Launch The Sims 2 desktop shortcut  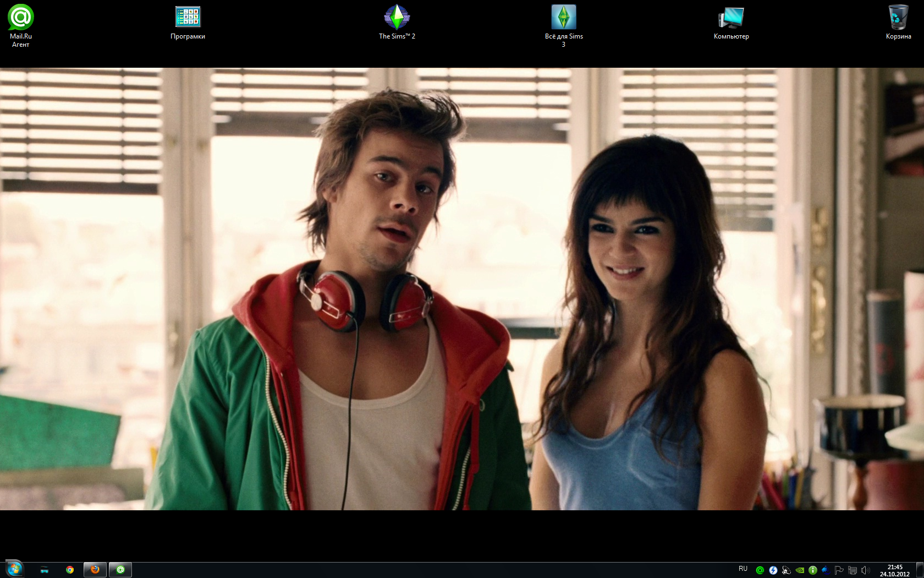[x=397, y=23]
